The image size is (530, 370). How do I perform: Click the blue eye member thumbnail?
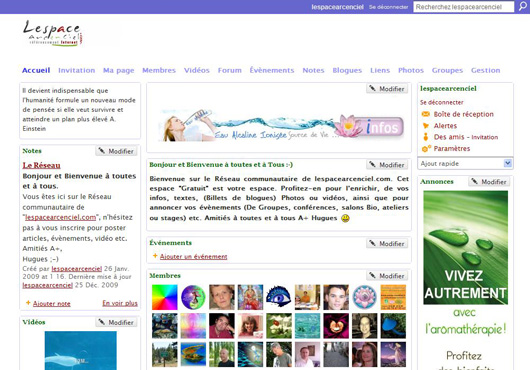point(279,297)
